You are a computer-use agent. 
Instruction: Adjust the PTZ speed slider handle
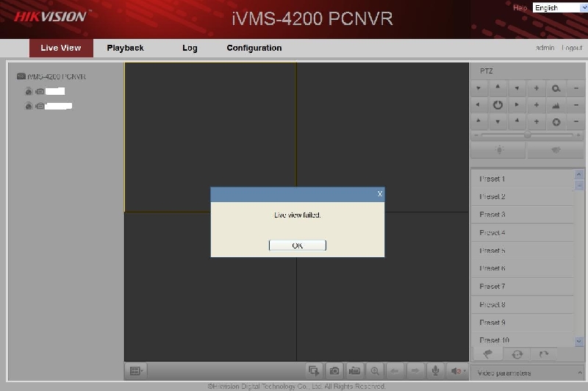pos(527,135)
